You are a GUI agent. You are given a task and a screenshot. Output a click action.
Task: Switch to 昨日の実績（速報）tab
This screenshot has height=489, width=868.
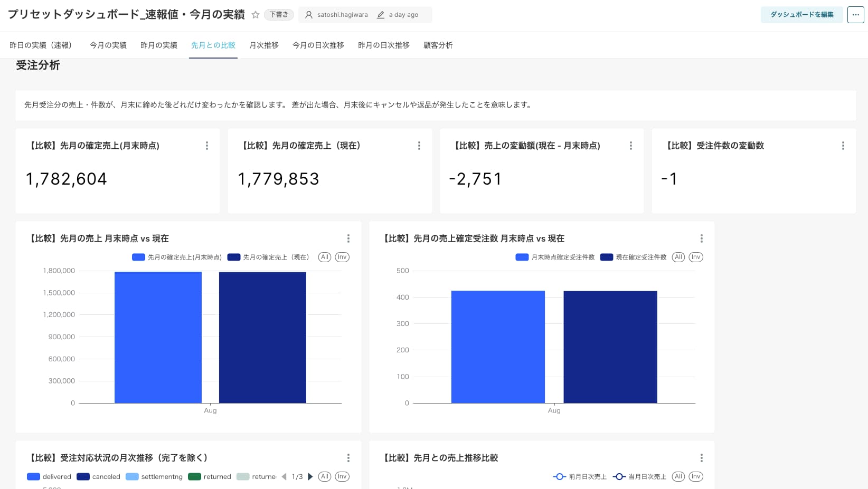43,45
